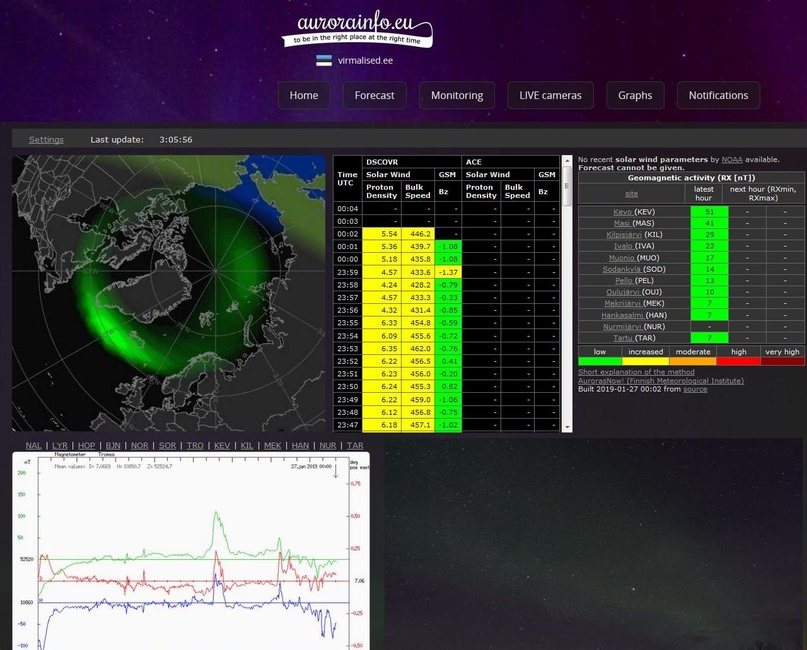Open the NOAA link
807x650 pixels.
(732, 160)
